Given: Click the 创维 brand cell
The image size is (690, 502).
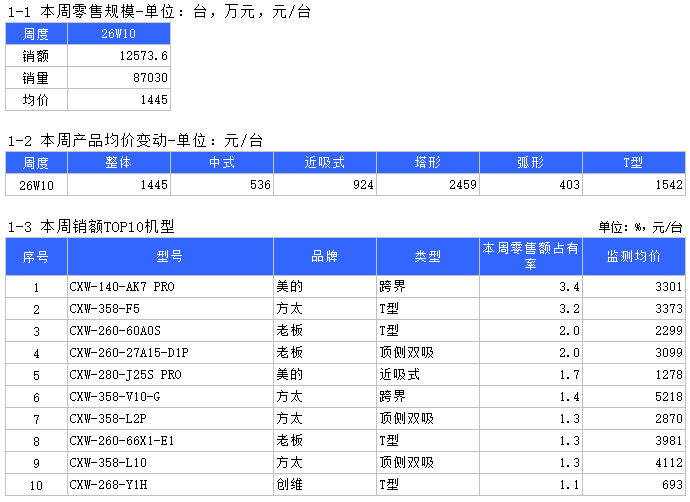Looking at the screenshot, I should pos(290,485).
